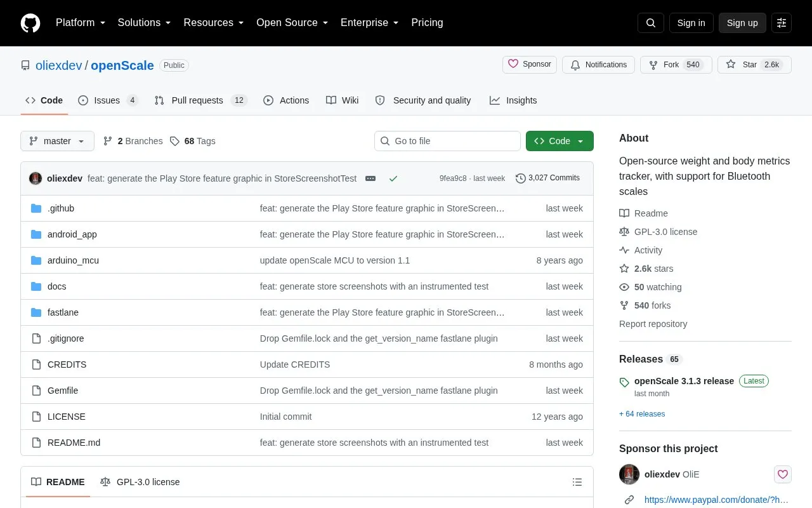Open the Insights tab

click(x=513, y=100)
